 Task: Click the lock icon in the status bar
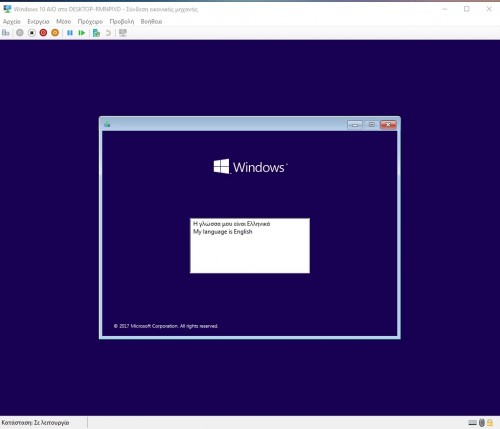pos(490,423)
